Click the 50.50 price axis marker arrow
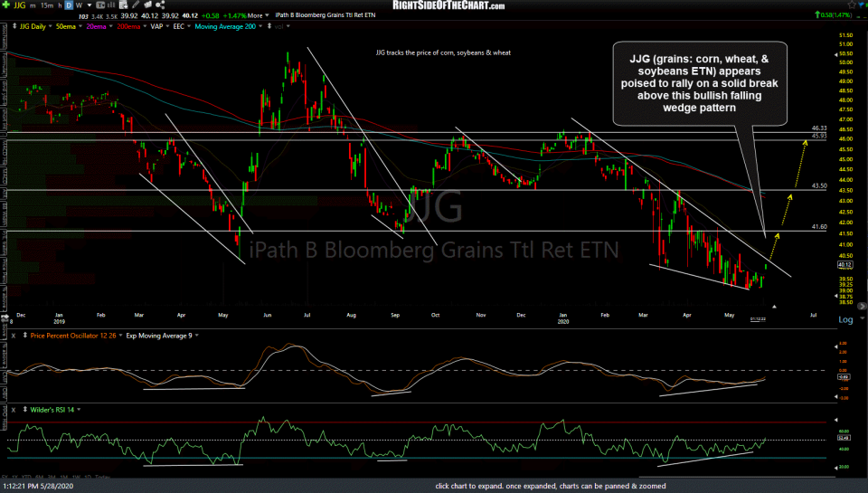 point(835,54)
